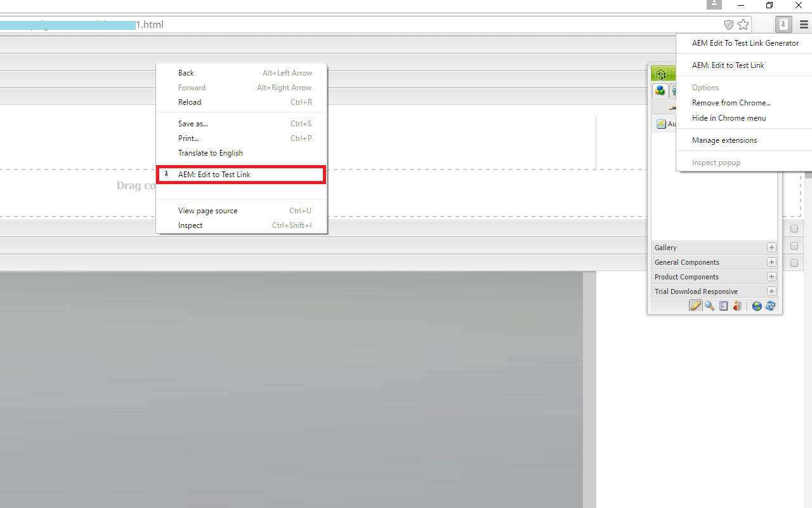Click the green cube Sidekick logo

(x=662, y=73)
